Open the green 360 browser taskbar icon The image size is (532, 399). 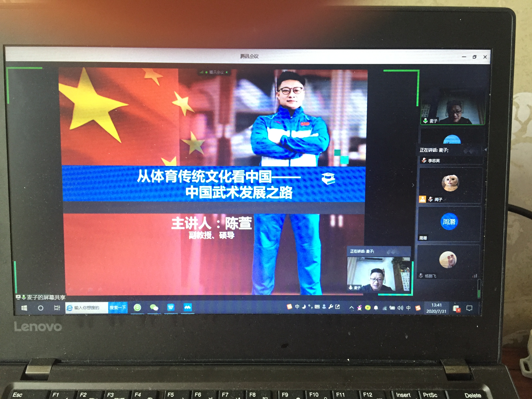click(137, 307)
